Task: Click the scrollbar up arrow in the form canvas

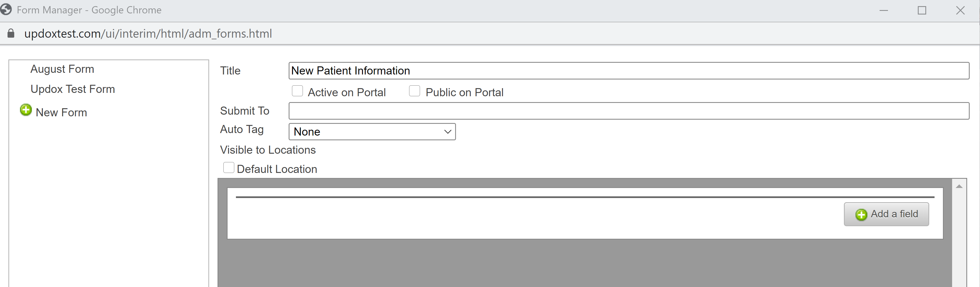Action: click(959, 186)
